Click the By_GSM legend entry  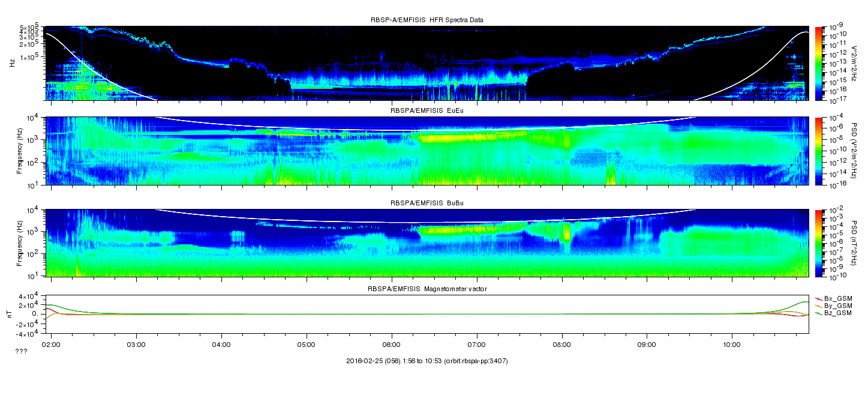pos(837,306)
